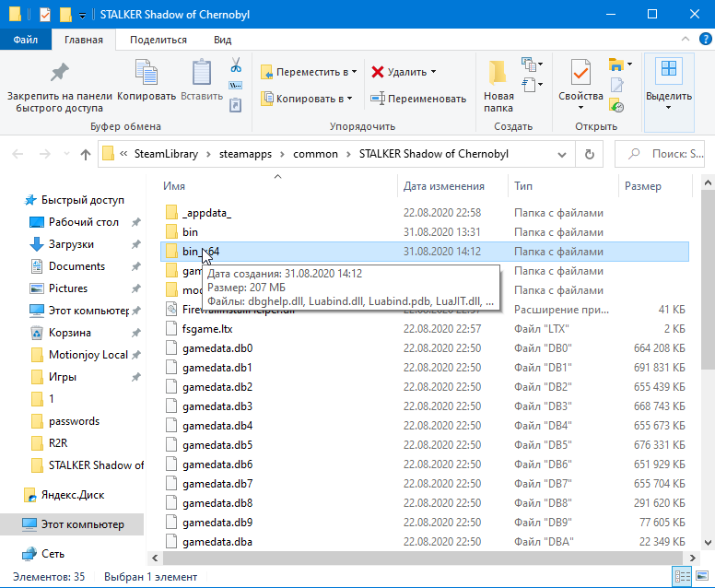This screenshot has width=715, height=588.
Task: Collapse the ribbon with chevron
Action: coord(685,40)
